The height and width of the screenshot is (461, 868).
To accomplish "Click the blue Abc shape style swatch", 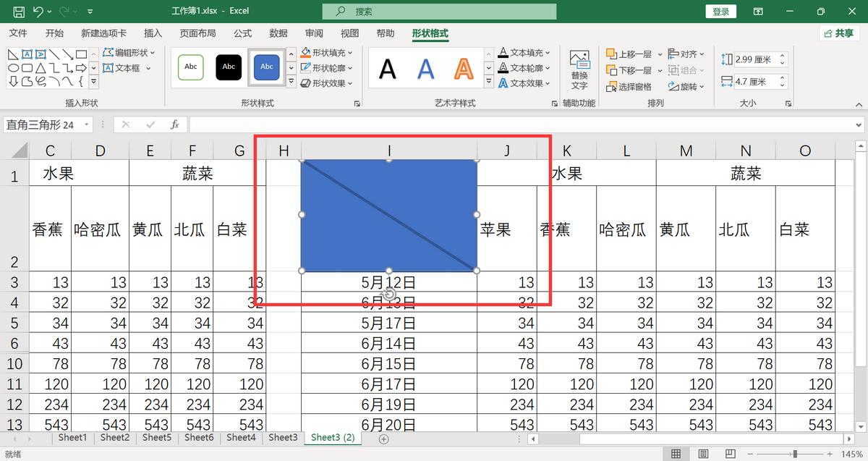I will (x=266, y=67).
